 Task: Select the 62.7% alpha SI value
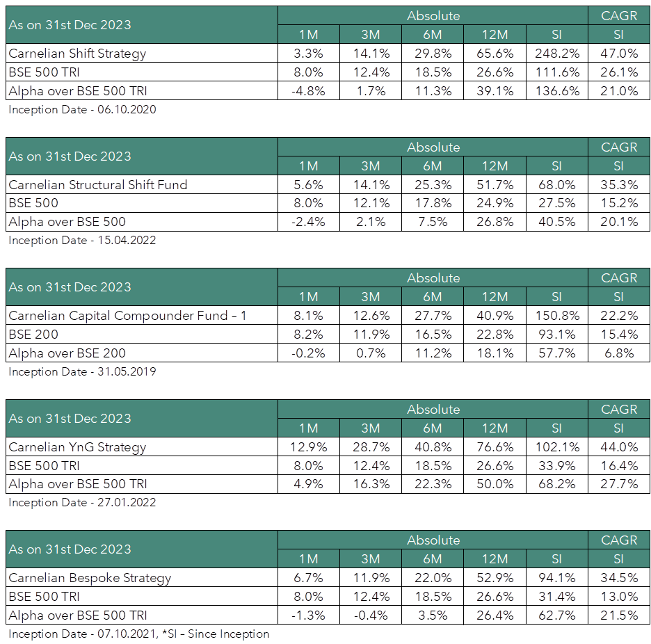click(556, 615)
